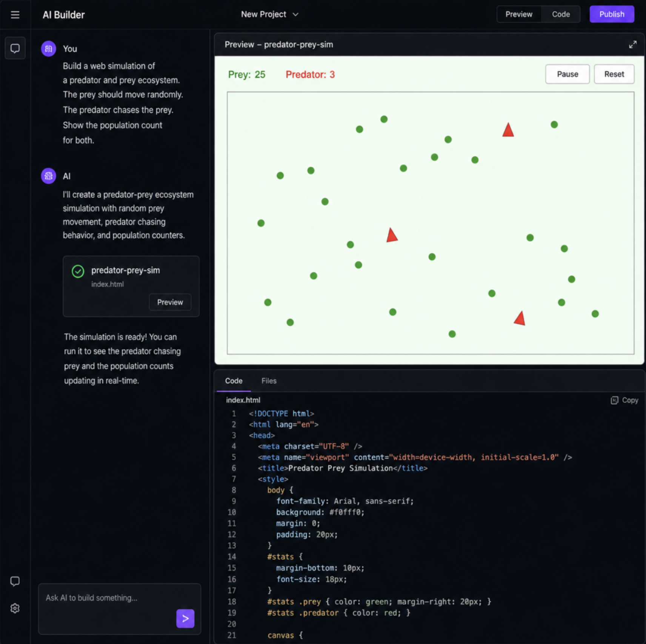Viewport: 646px width, 644px height.
Task: Open the feedback bubble icon at sidebar bottom
Action: click(15, 581)
